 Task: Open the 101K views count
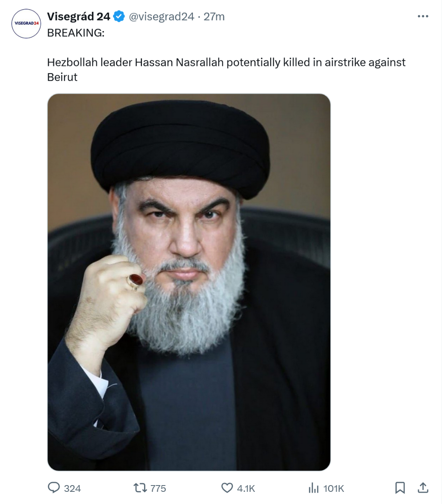click(x=334, y=488)
